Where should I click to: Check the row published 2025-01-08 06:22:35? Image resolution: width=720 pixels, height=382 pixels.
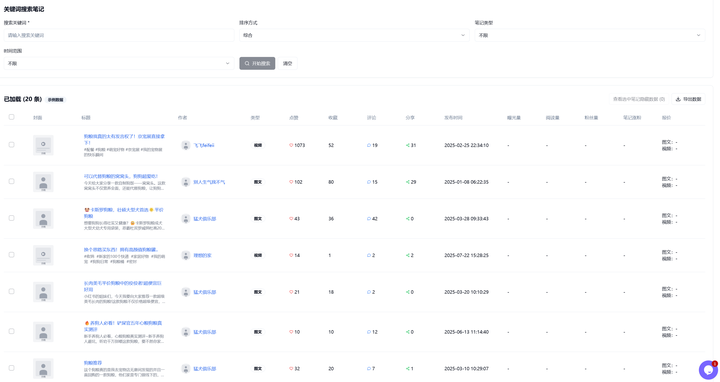click(x=11, y=181)
